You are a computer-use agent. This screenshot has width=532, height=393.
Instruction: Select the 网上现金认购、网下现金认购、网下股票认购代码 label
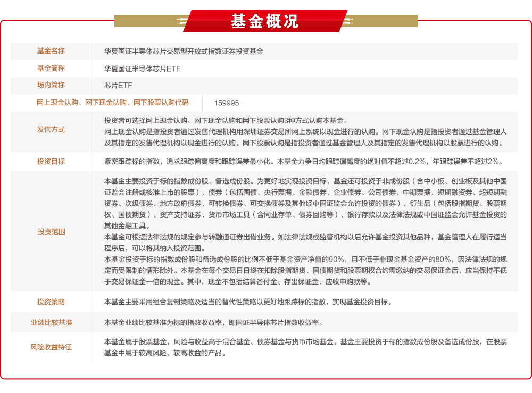[x=113, y=103]
